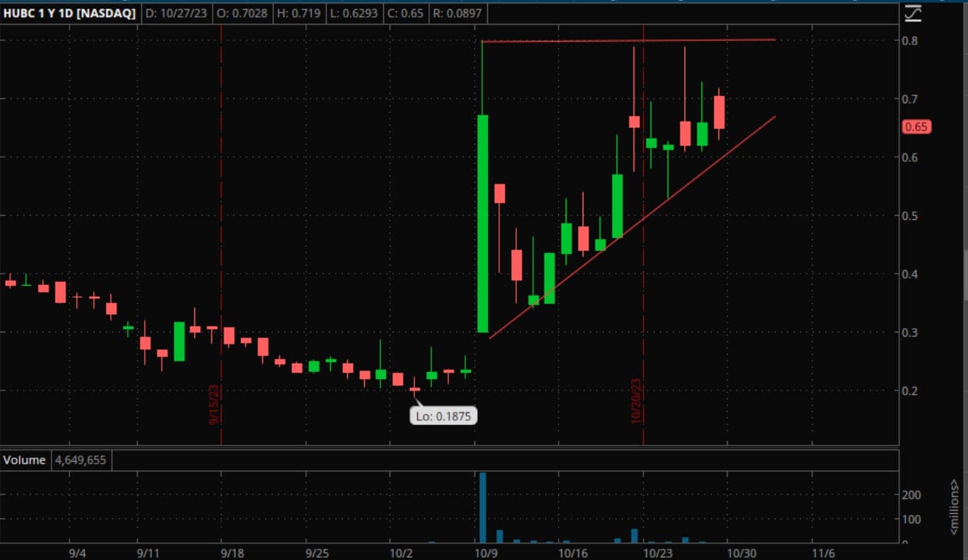Click the red 0.65 last price bubble
The image size is (968, 560).
click(x=916, y=127)
